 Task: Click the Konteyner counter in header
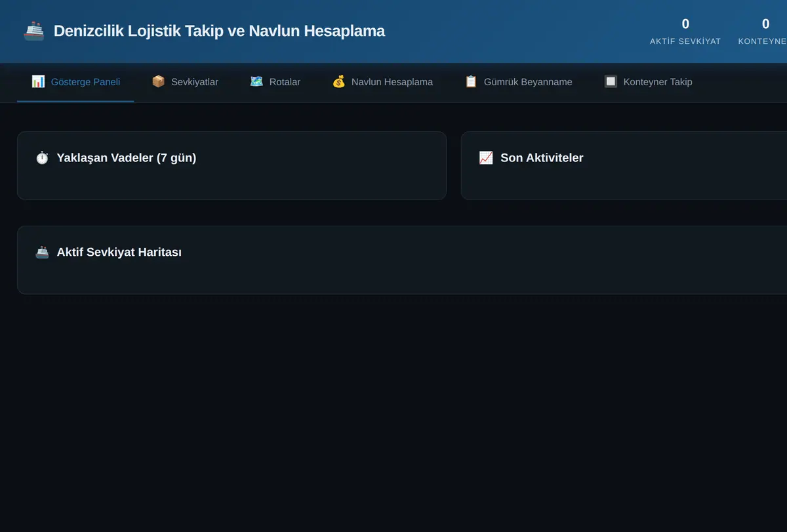(x=763, y=31)
